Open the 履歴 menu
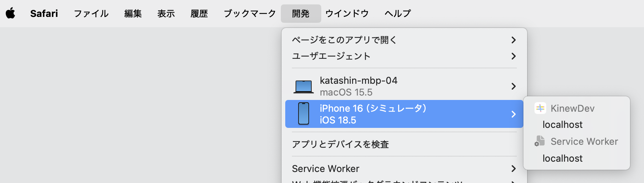 (199, 14)
